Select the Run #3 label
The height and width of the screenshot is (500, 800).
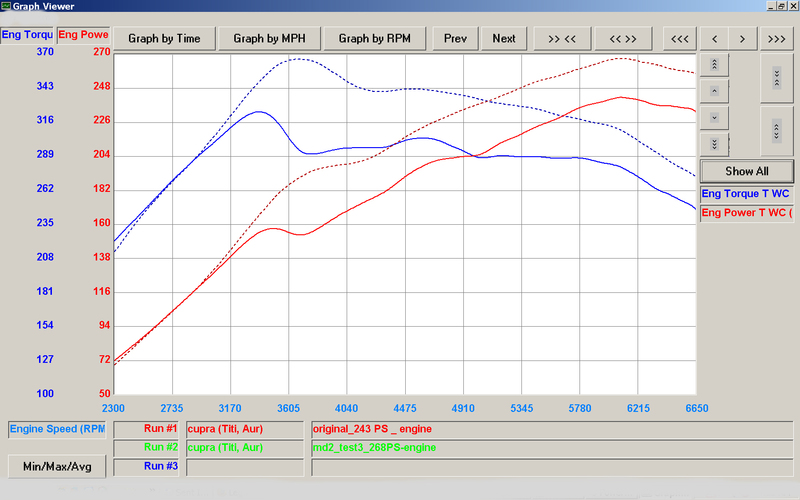(146, 466)
